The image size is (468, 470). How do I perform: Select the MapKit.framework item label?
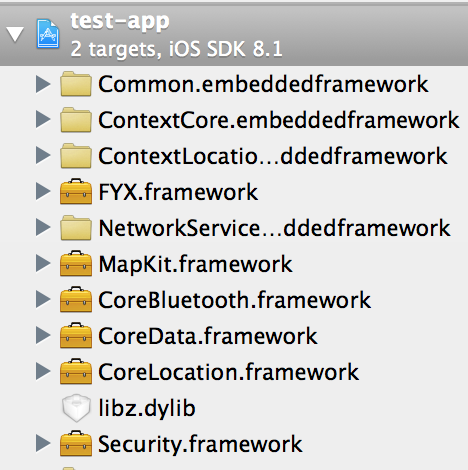195,265
